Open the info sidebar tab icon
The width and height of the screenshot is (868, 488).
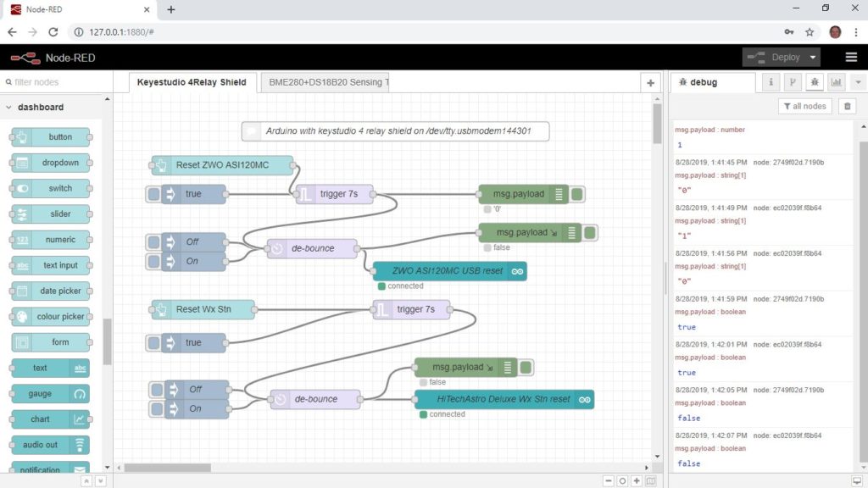pos(771,82)
